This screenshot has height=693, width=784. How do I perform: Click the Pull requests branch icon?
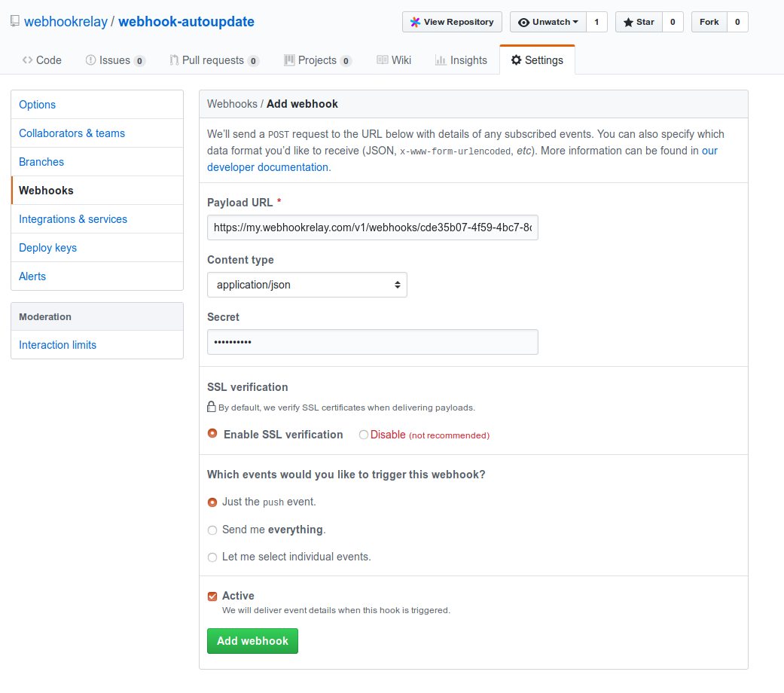tap(173, 60)
